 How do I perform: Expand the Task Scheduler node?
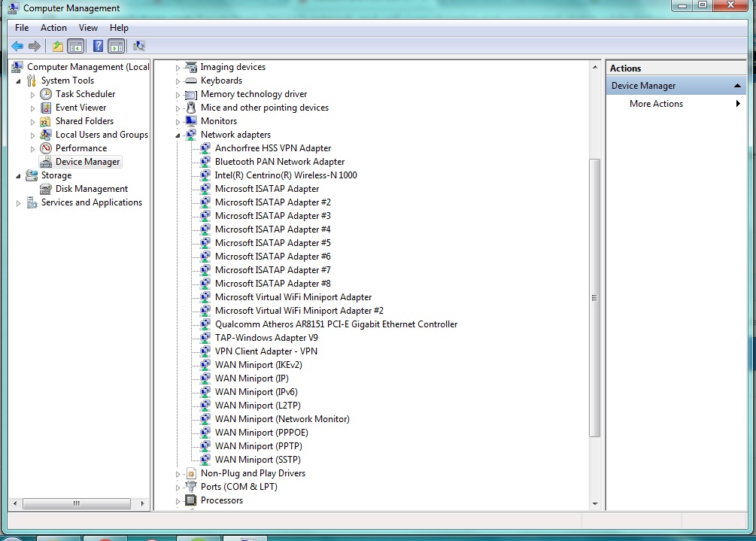click(32, 95)
